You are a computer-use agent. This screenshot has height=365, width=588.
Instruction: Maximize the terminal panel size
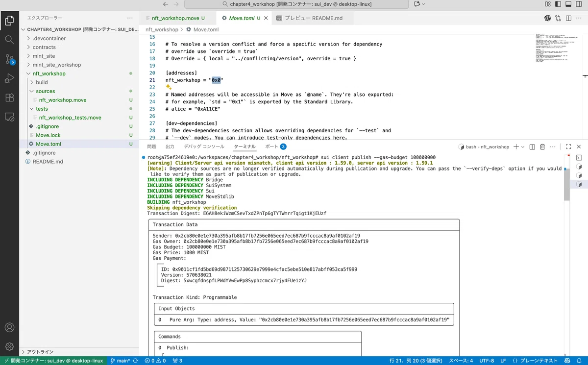[x=568, y=146]
